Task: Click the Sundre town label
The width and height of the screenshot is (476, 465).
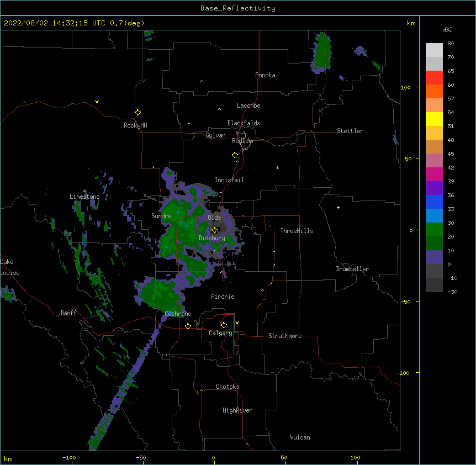Action: pyautogui.click(x=161, y=216)
